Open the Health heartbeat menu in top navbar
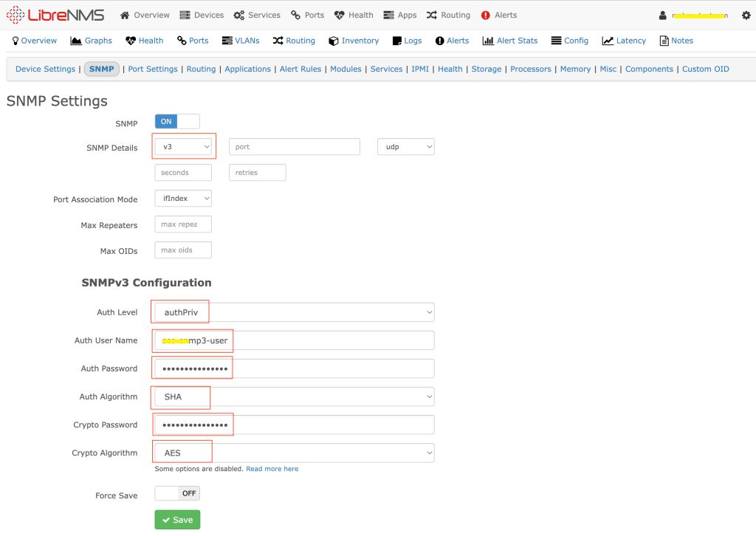Image resolution: width=756 pixels, height=536 pixels. pos(354,15)
